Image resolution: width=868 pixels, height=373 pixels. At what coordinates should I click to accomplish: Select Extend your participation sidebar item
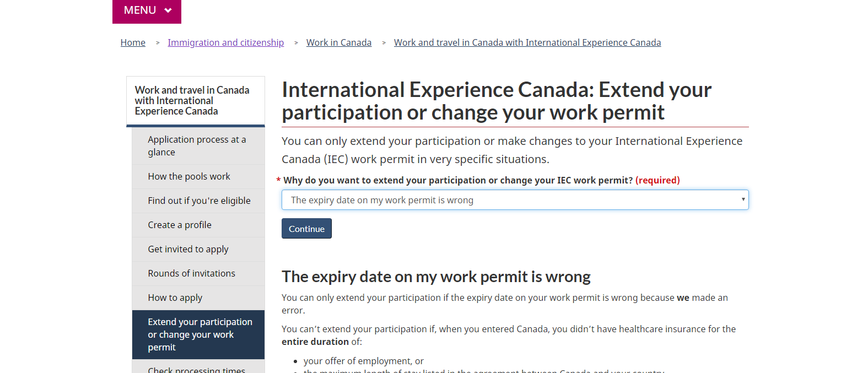(198, 334)
